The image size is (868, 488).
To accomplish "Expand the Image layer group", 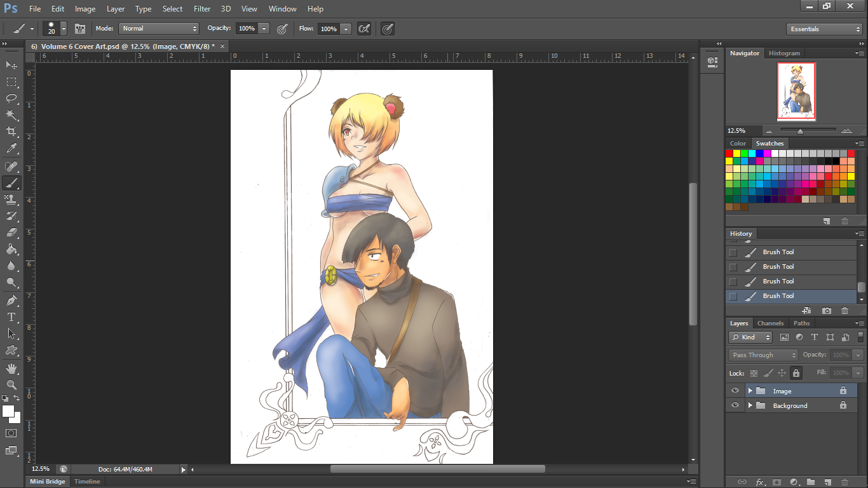I will [750, 391].
